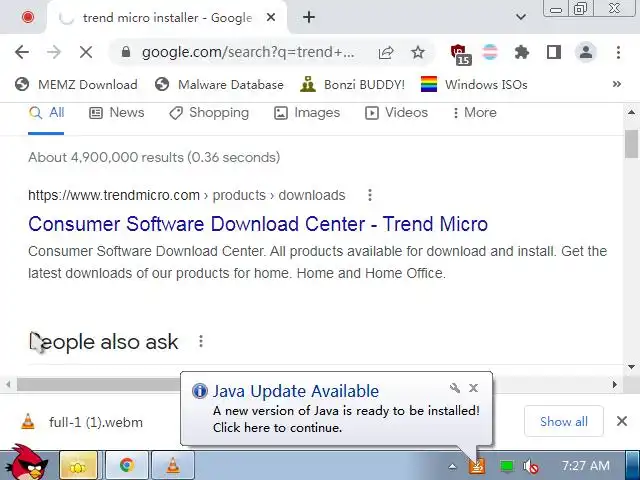640x480 pixels.
Task: Bookmark this page with the star icon
Action: 418,52
